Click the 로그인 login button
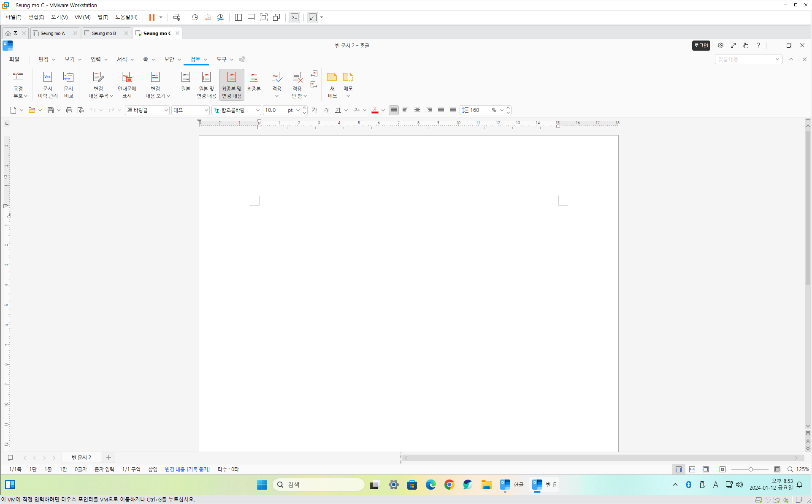 (x=701, y=46)
